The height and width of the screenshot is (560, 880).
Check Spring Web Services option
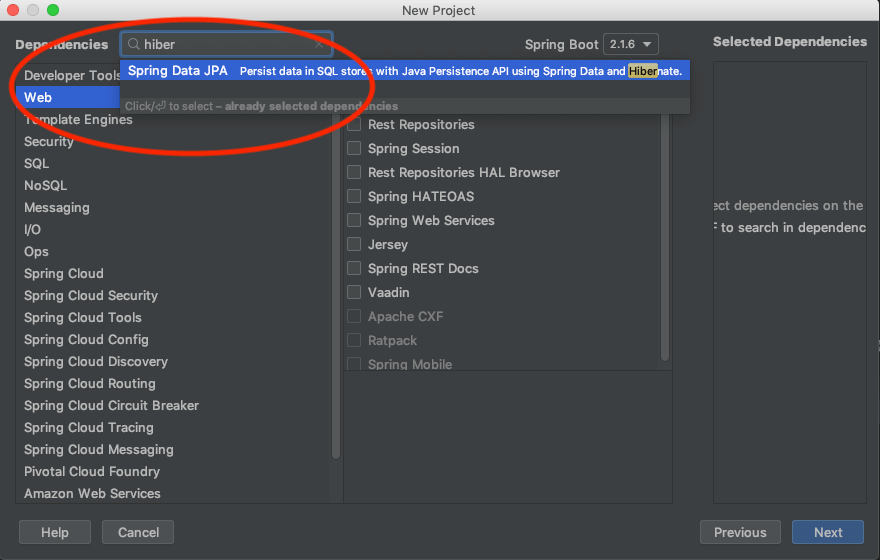point(354,221)
